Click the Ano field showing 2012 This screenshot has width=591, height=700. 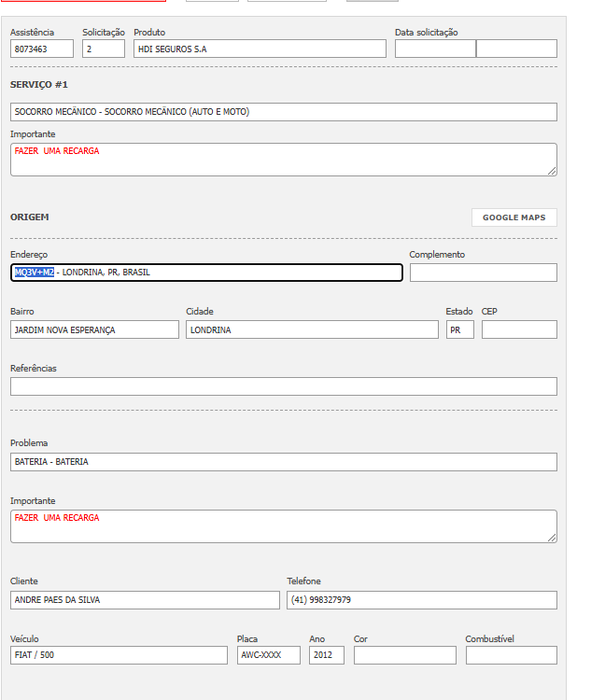click(x=326, y=655)
